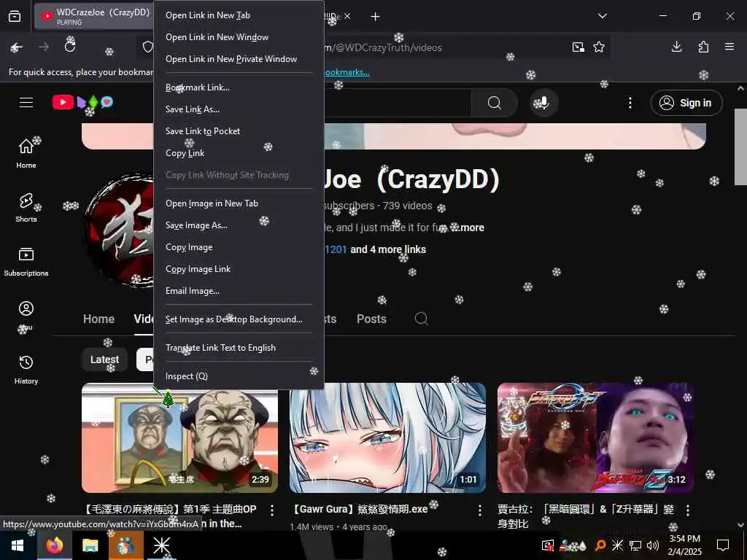Open the Gawr Gura video thumbnail

pos(388,437)
